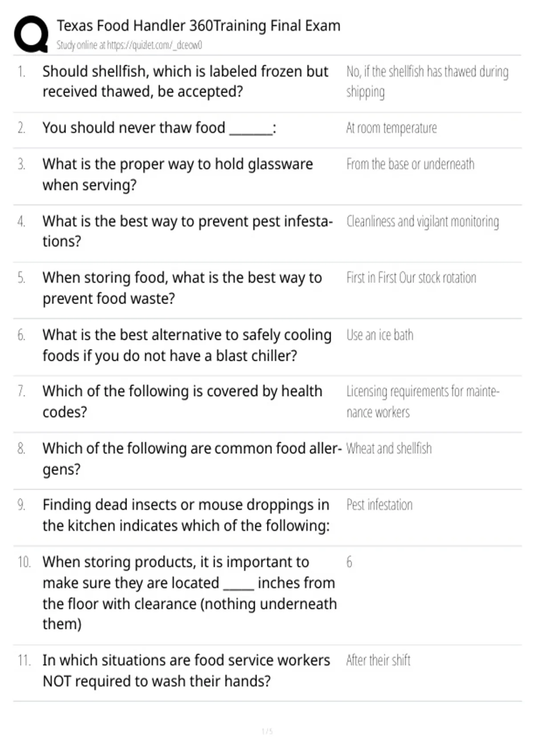Screen dimensions: 534x756
Task: Select the title Texas Food Handler 360Training Final Exam
Action: click(x=198, y=26)
